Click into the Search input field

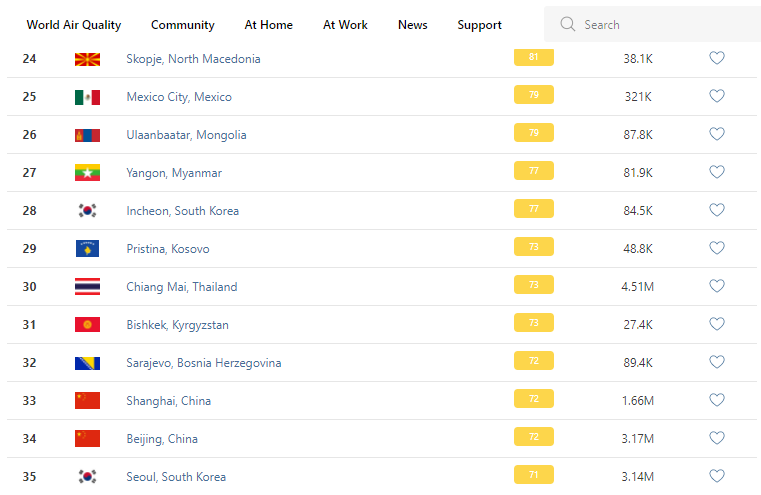tap(660, 25)
